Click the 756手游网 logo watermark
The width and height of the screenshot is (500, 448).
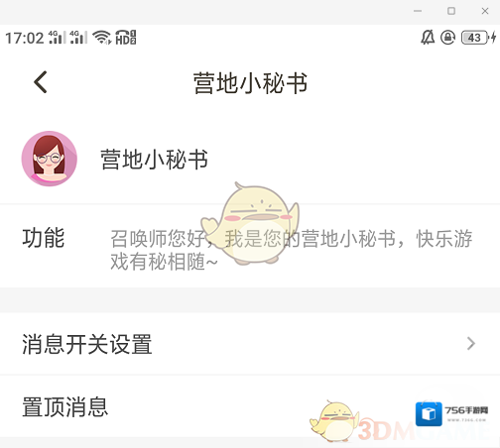pos(451,413)
